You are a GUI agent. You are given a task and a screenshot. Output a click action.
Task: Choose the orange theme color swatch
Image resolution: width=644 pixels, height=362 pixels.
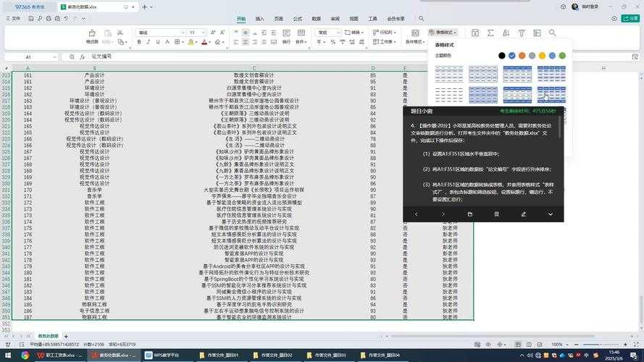[x=522, y=56]
